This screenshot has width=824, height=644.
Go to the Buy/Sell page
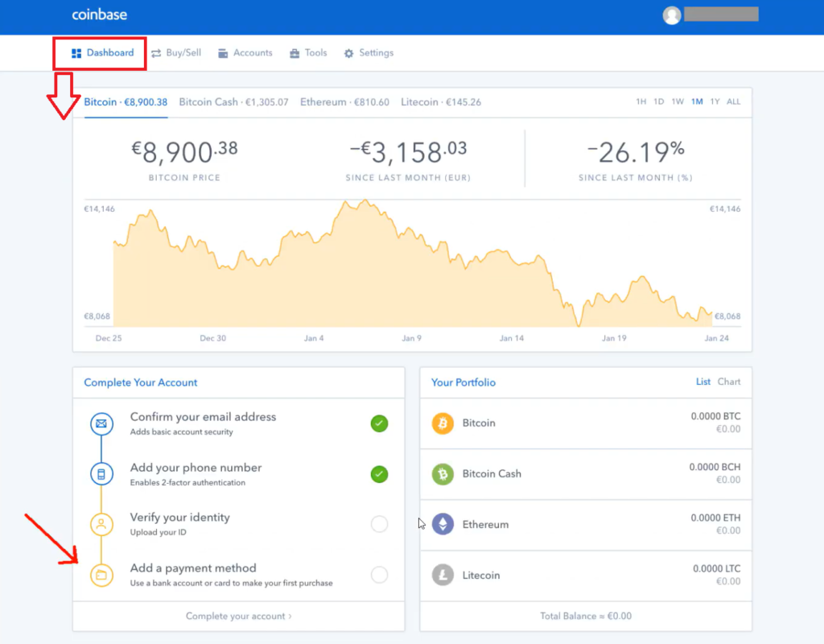pos(176,53)
